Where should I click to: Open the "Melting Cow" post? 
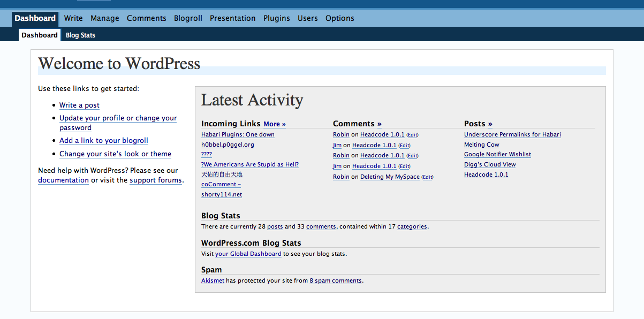pyautogui.click(x=482, y=145)
